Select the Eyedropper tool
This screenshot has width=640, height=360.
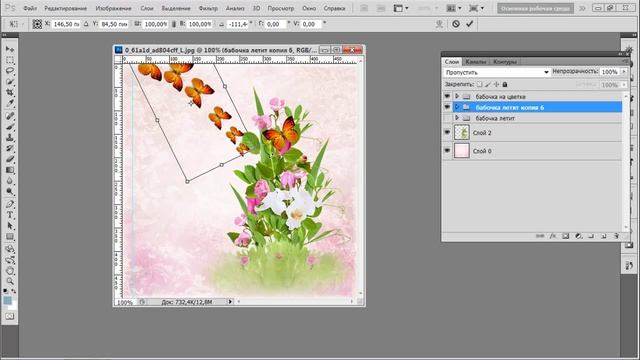[10, 103]
